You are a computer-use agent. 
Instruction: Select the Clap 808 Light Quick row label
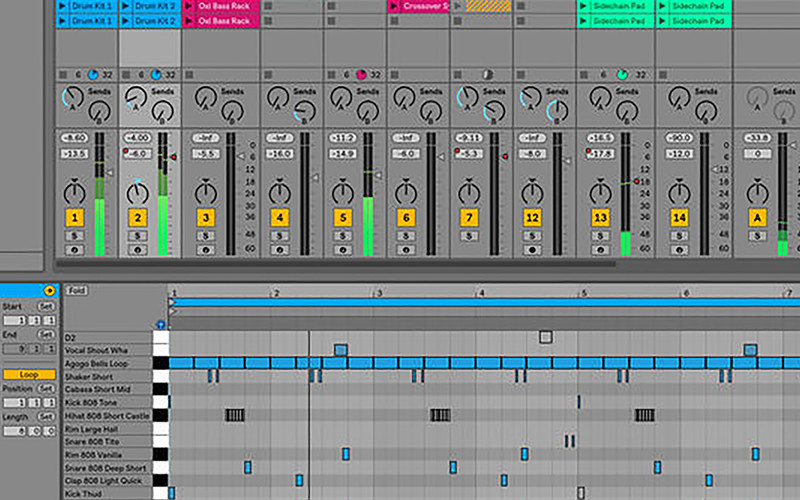coord(103,481)
